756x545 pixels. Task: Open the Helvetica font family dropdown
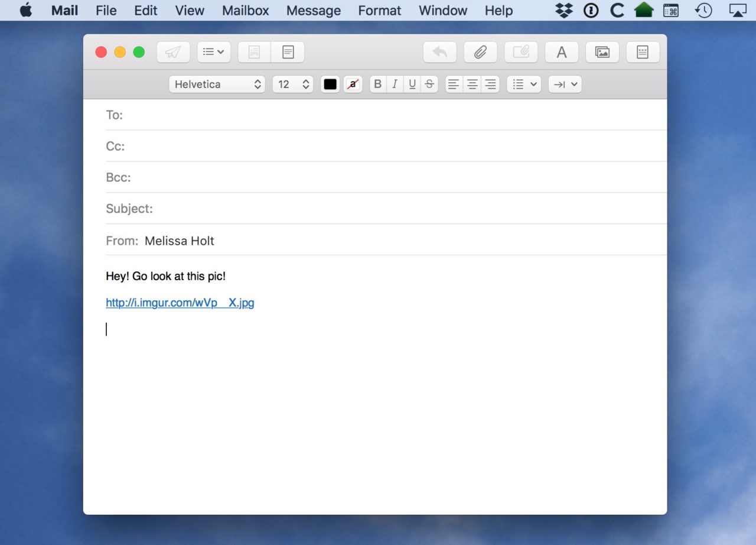click(x=217, y=85)
